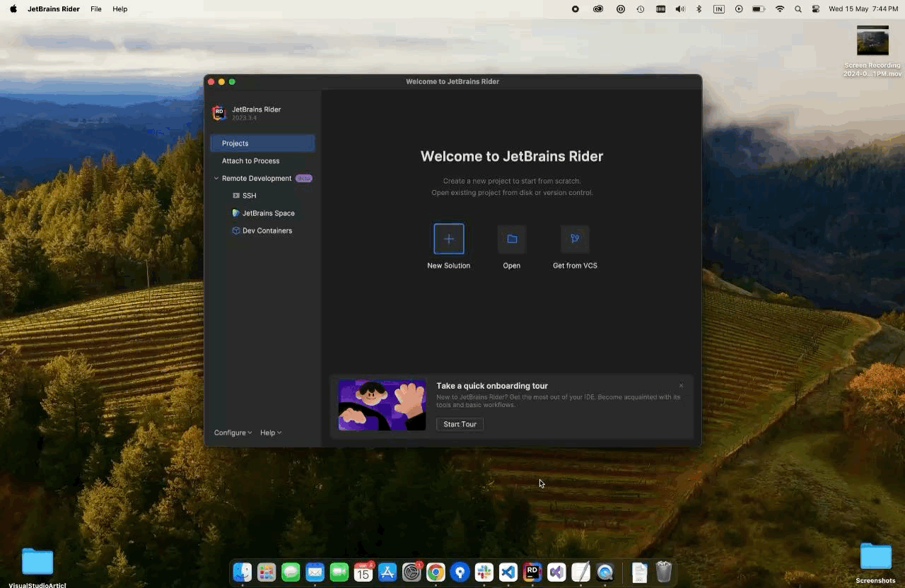Click the Screen Recording file thumbnail

tap(872, 41)
